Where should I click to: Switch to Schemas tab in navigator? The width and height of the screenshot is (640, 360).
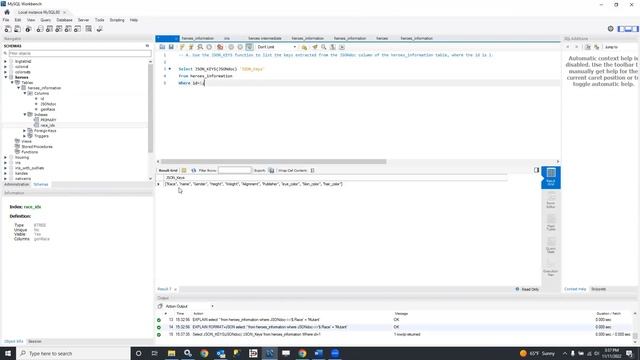(x=41, y=184)
